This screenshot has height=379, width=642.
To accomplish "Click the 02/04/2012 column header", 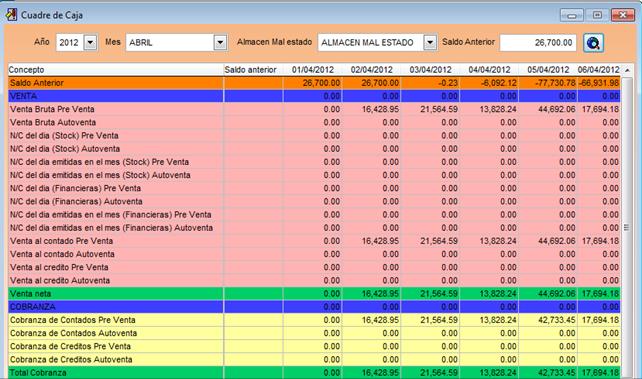I will click(371, 70).
